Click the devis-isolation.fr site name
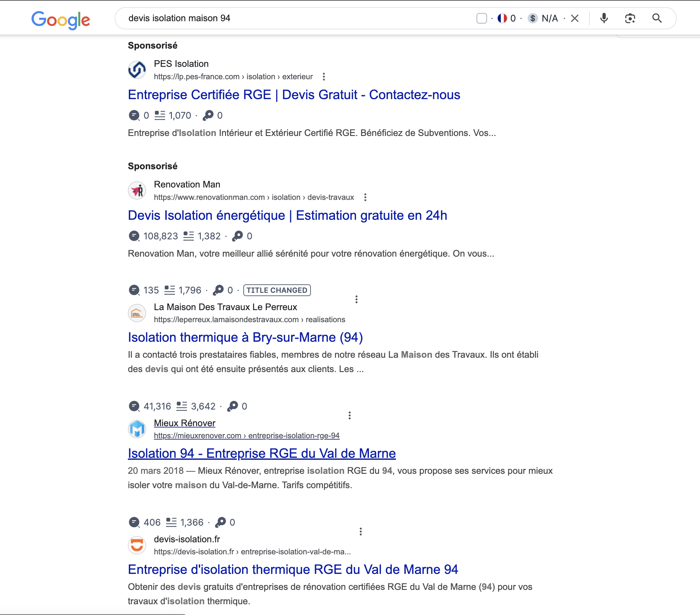Image resolution: width=700 pixels, height=615 pixels. coord(187,539)
